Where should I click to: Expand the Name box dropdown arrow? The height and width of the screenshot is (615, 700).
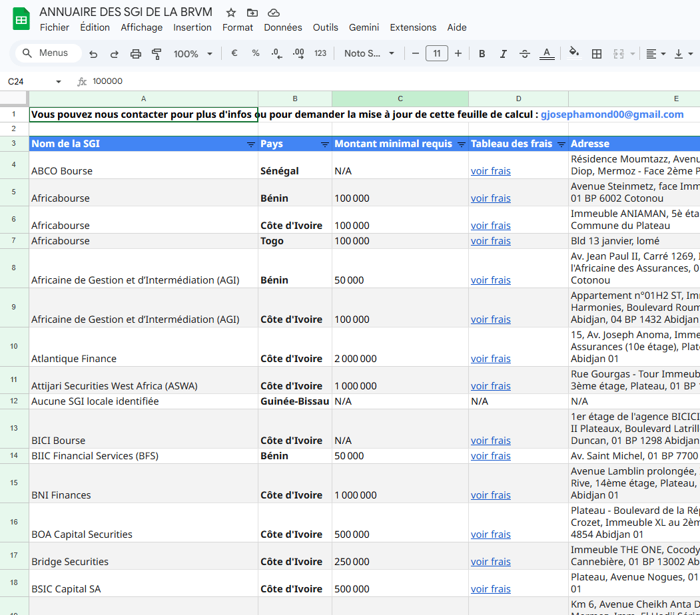click(59, 82)
